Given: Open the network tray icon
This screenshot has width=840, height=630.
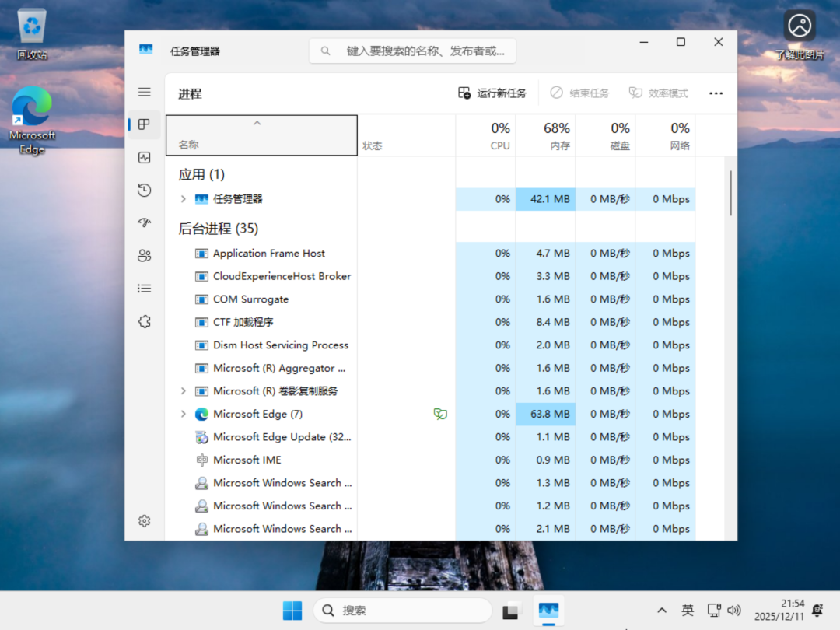Looking at the screenshot, I should coord(714,611).
